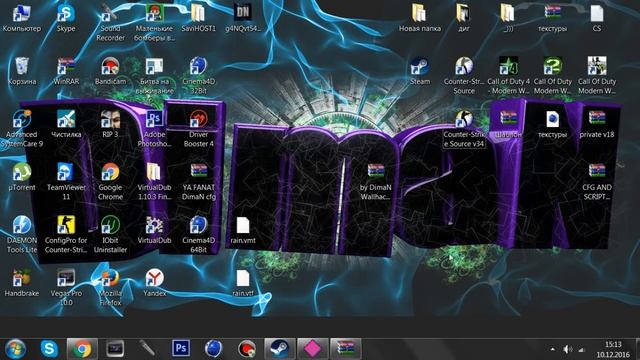Open ConfigPro for Counter-Strike shortcut
Screen dimensions: 640x360
66,235
